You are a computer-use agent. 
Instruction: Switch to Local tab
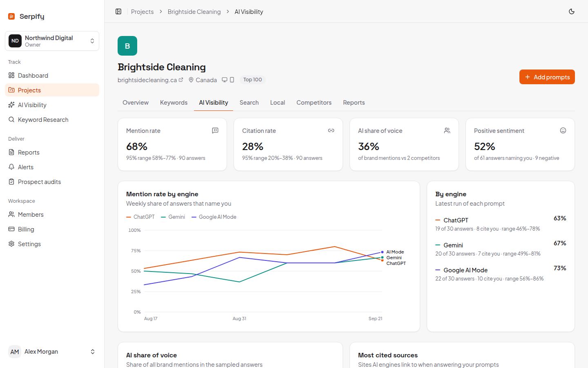(278, 103)
